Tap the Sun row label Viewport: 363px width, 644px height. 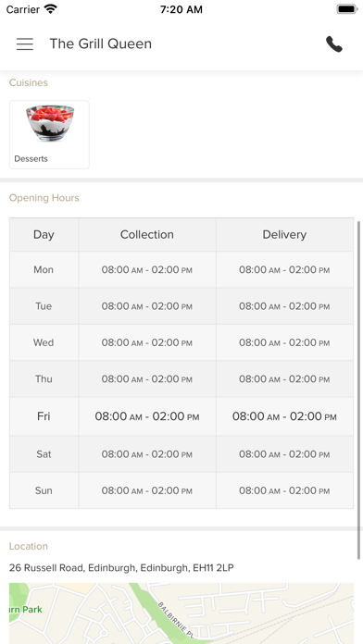44,490
